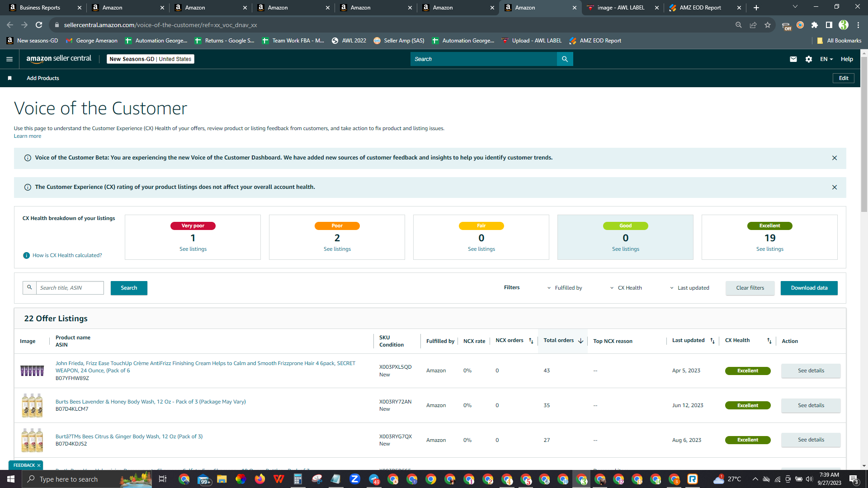Open the Chrome side panel icon

point(829,25)
